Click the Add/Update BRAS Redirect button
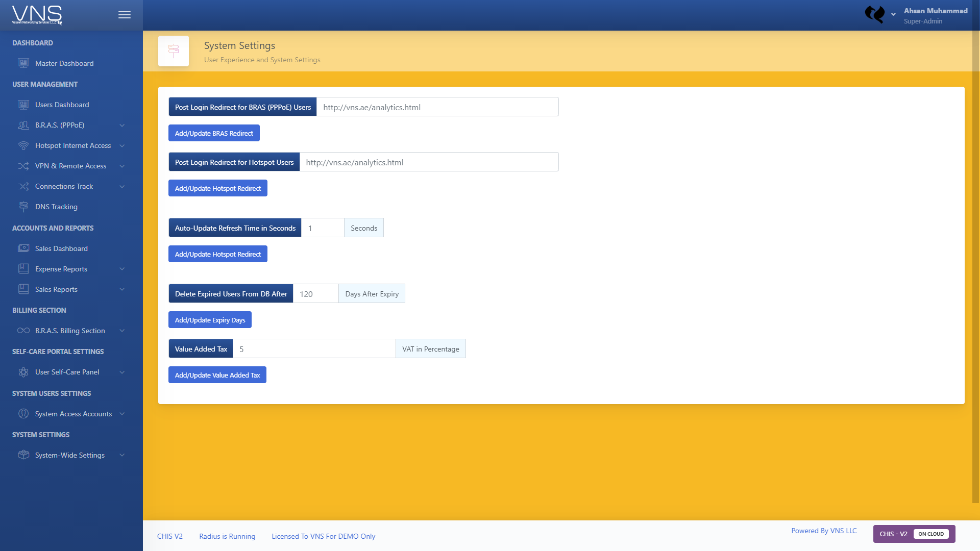The image size is (980, 551). coord(214,133)
